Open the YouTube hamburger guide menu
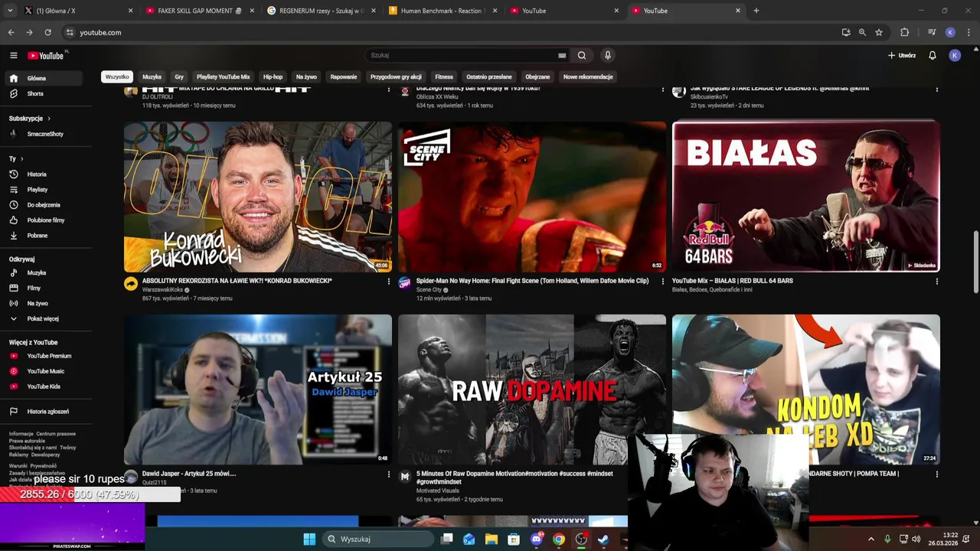 coord(13,55)
